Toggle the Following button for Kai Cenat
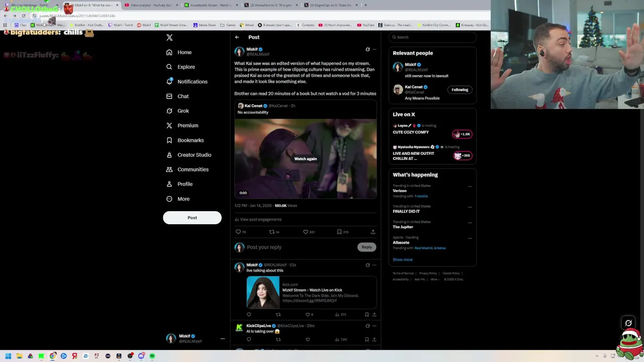 click(459, 90)
